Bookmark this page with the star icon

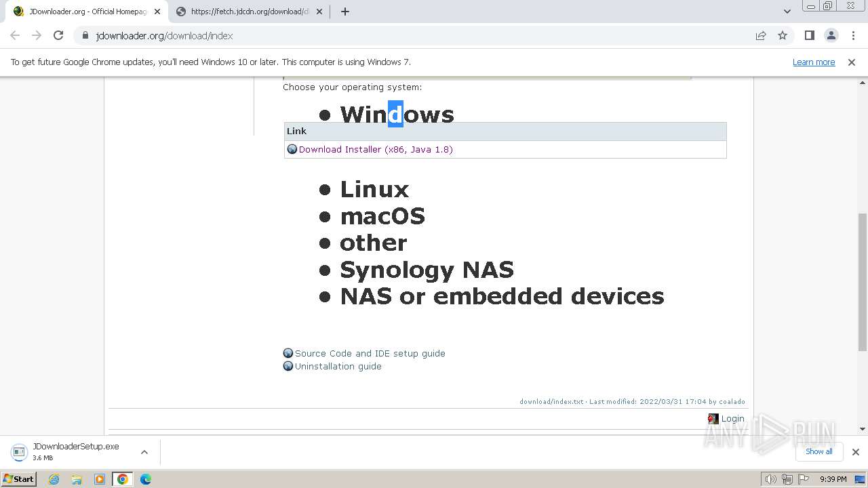(x=783, y=36)
